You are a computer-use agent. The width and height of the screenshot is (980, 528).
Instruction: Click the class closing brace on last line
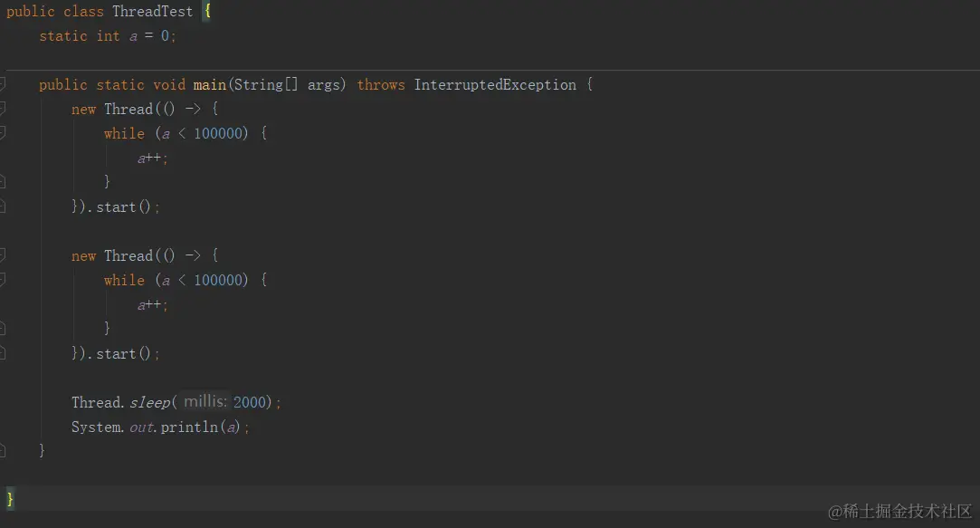coord(10,498)
